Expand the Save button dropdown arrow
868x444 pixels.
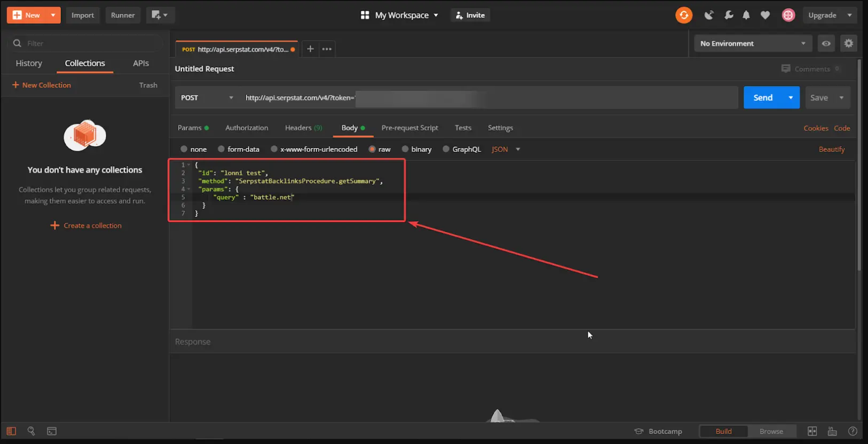click(841, 97)
